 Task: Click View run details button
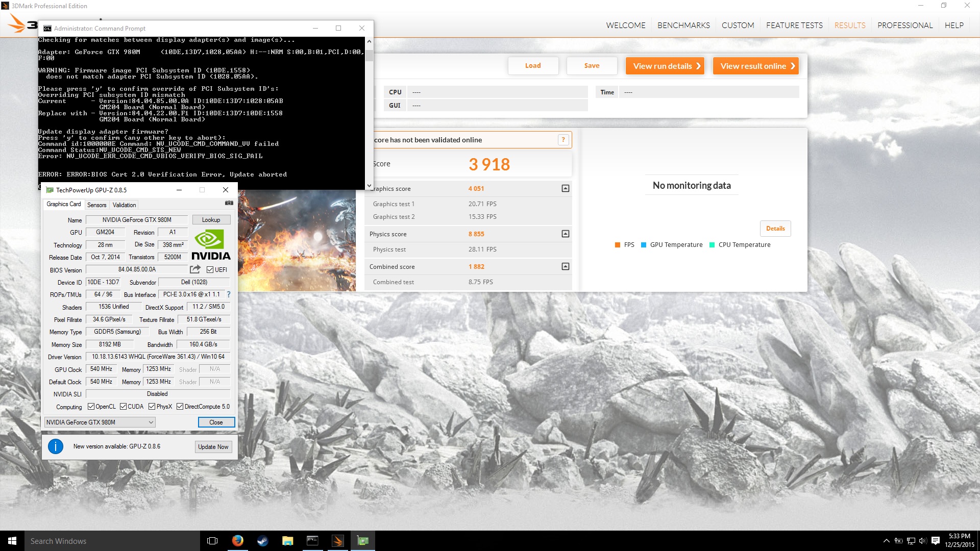(x=665, y=66)
